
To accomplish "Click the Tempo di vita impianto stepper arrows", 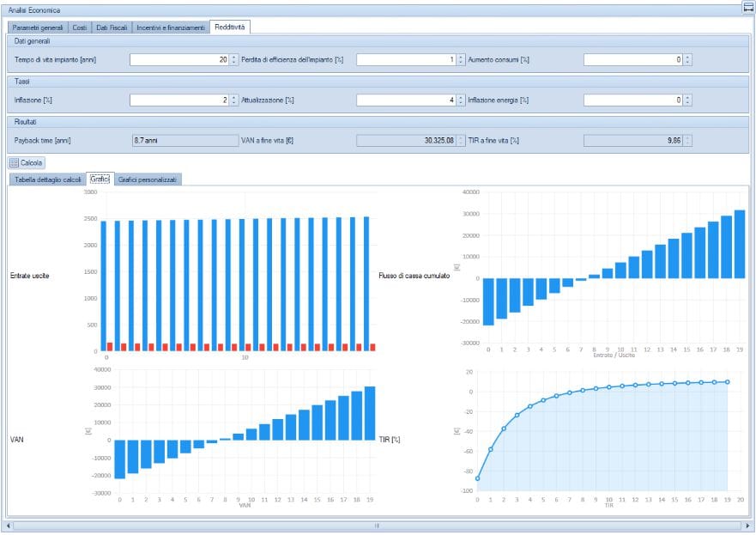I will (x=233, y=60).
